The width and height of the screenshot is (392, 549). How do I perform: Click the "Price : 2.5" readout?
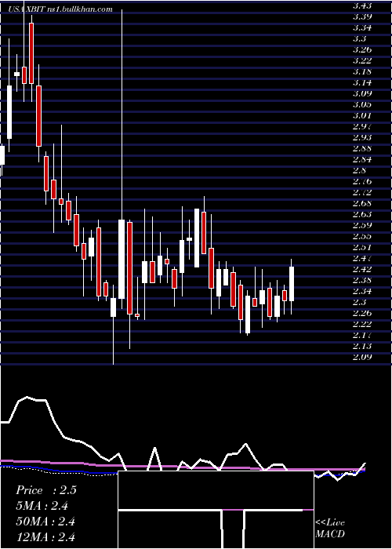[45, 490]
